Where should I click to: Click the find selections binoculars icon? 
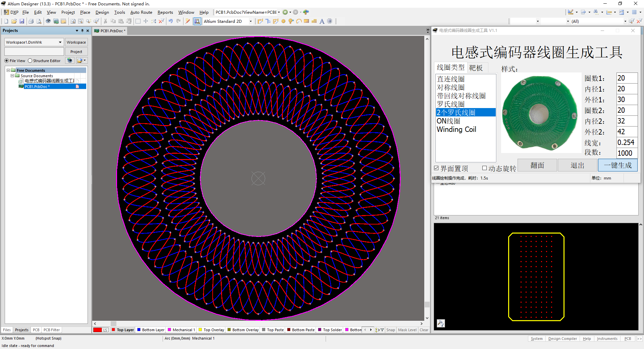pyautogui.click(x=596, y=12)
